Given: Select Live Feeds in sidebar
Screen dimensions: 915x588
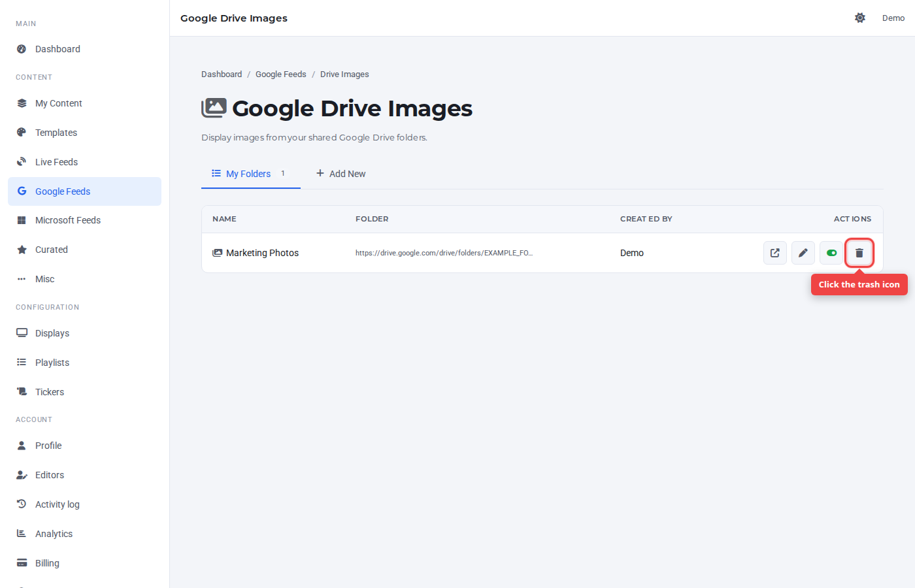Looking at the screenshot, I should [x=84, y=162].
